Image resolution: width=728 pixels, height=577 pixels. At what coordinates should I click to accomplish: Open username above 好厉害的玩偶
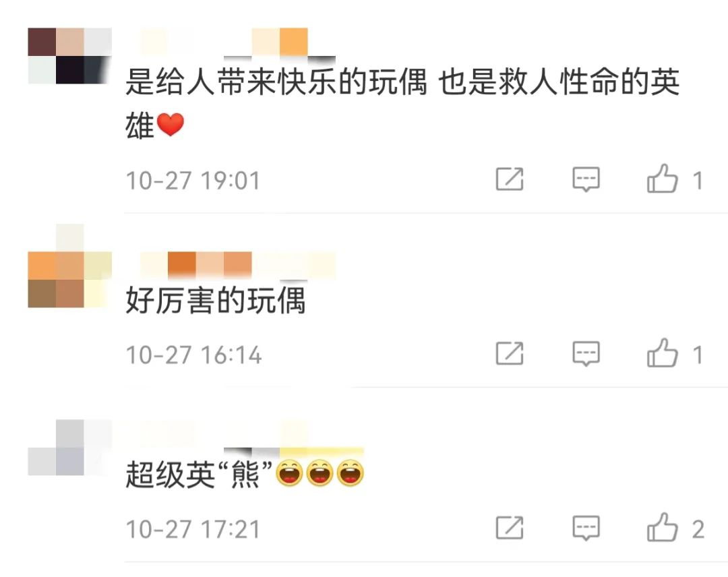[x=238, y=266]
